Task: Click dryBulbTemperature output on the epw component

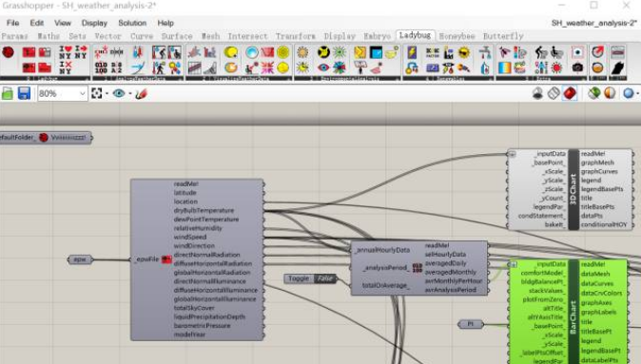Action: pyautogui.click(x=204, y=210)
